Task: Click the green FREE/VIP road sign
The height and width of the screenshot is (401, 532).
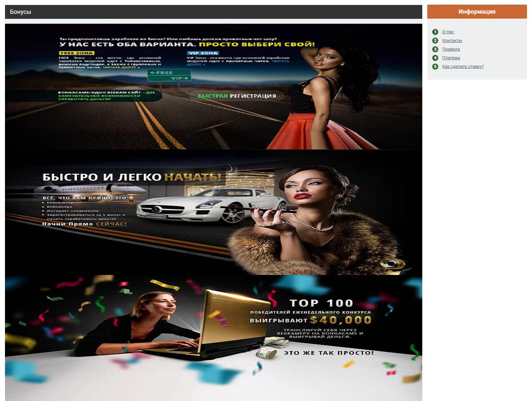Action: click(x=169, y=76)
